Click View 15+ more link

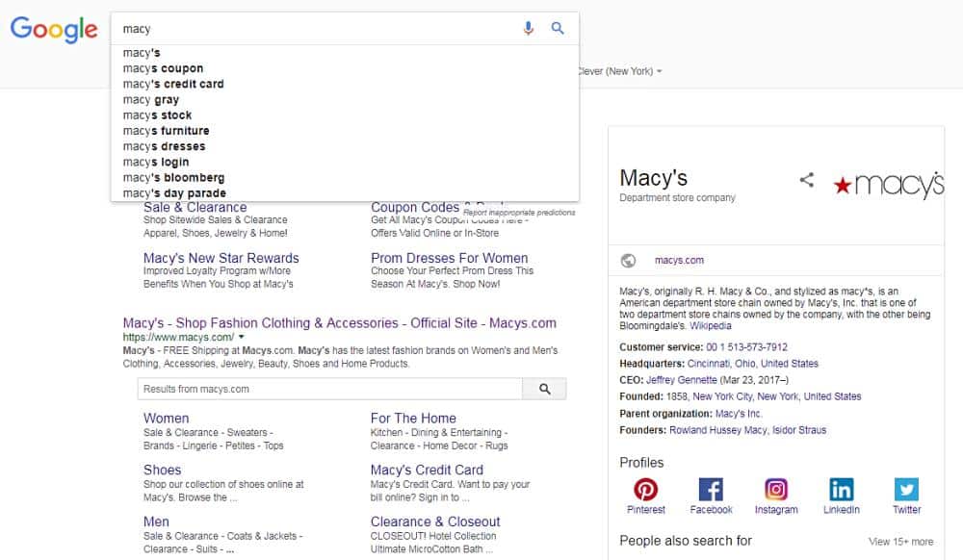[x=901, y=542]
